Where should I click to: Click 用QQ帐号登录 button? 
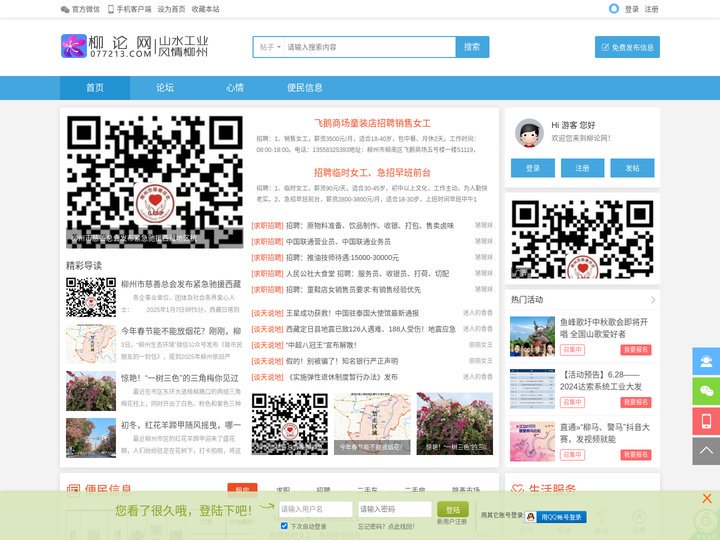pos(557,517)
